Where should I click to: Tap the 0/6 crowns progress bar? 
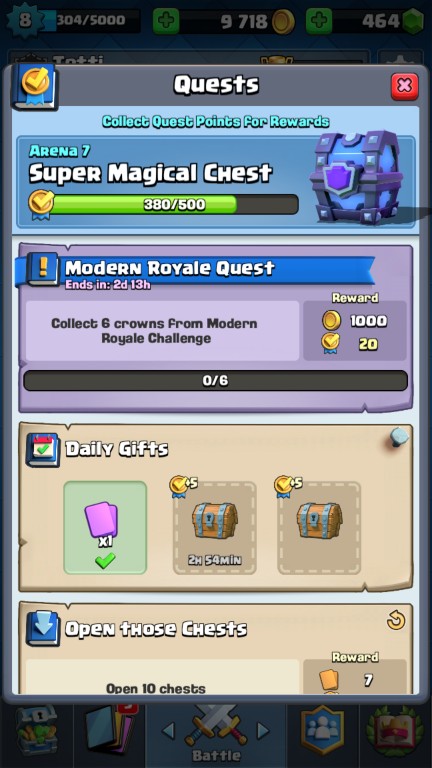(x=216, y=381)
